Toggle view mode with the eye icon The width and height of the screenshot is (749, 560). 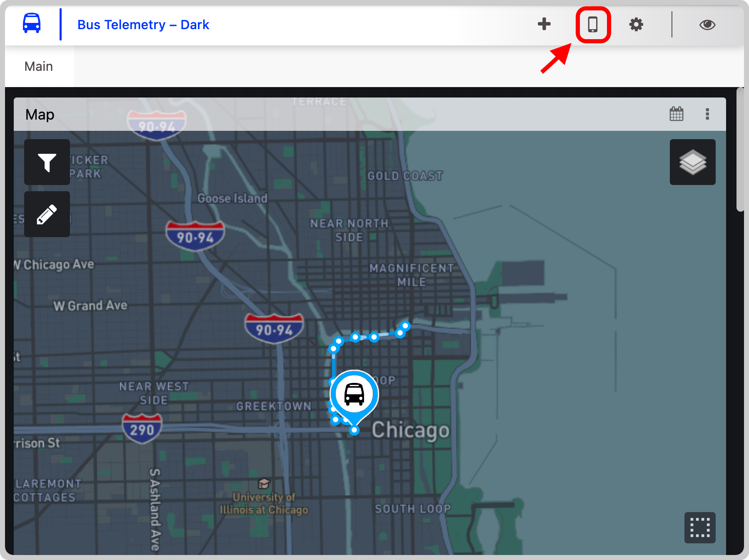(707, 25)
